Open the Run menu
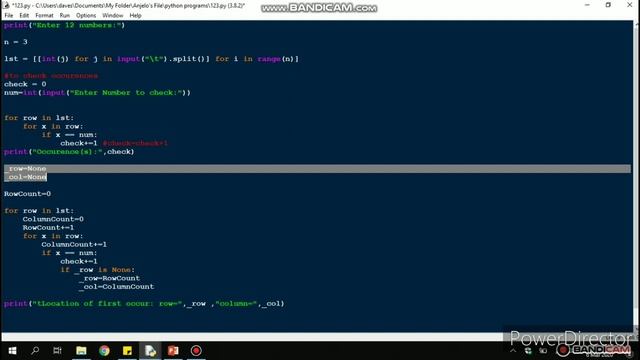This screenshot has height=360, width=640. [x=64, y=16]
